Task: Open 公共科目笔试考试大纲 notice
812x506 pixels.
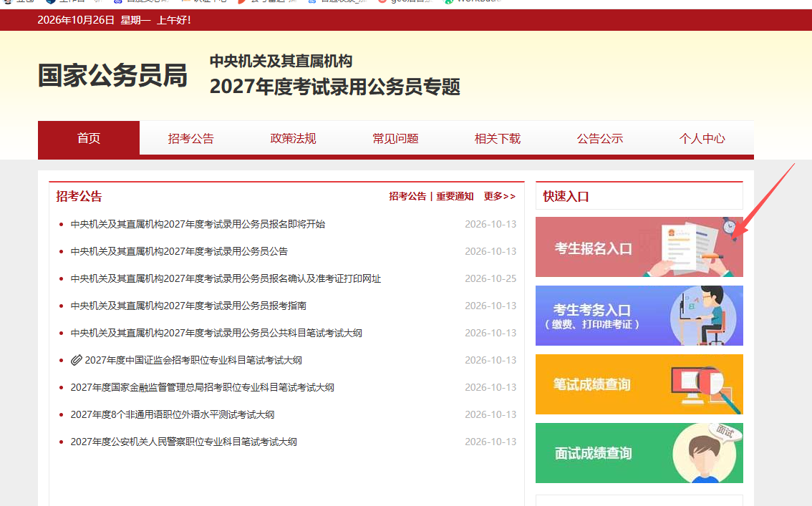Action: 216,334
